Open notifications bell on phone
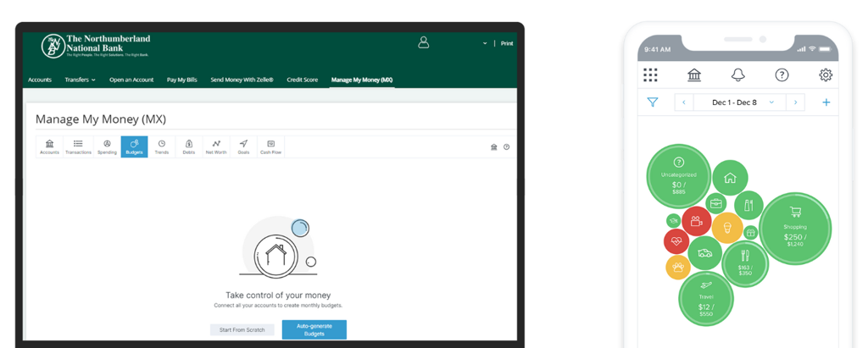This screenshot has width=868, height=348. [x=738, y=75]
